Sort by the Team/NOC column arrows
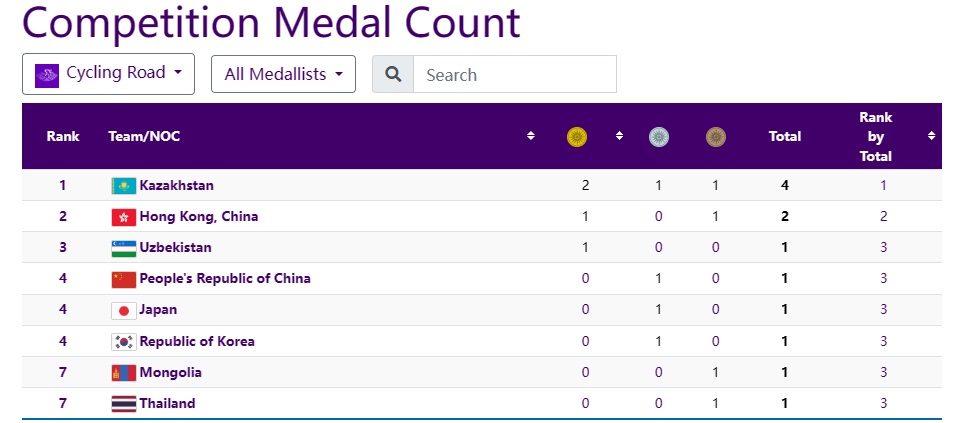Viewport: 957px width, 423px height. [x=531, y=136]
